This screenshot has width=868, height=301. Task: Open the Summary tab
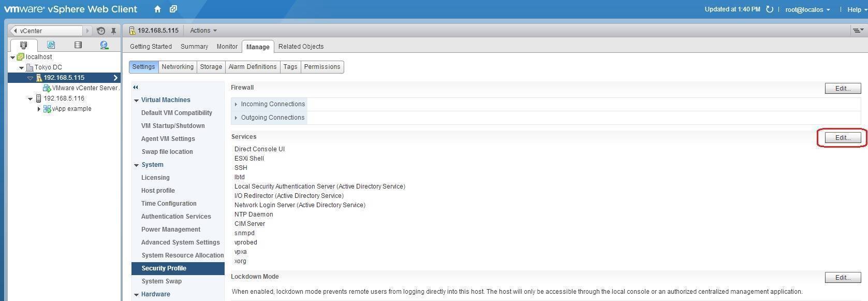[194, 47]
